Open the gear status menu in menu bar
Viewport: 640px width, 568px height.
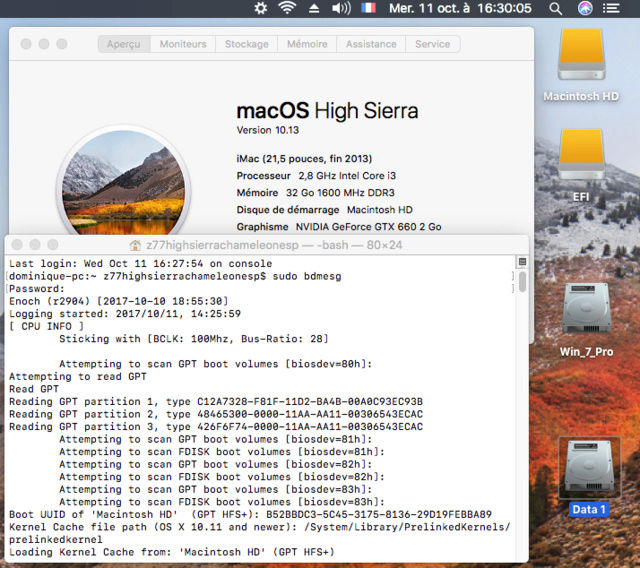coord(260,8)
